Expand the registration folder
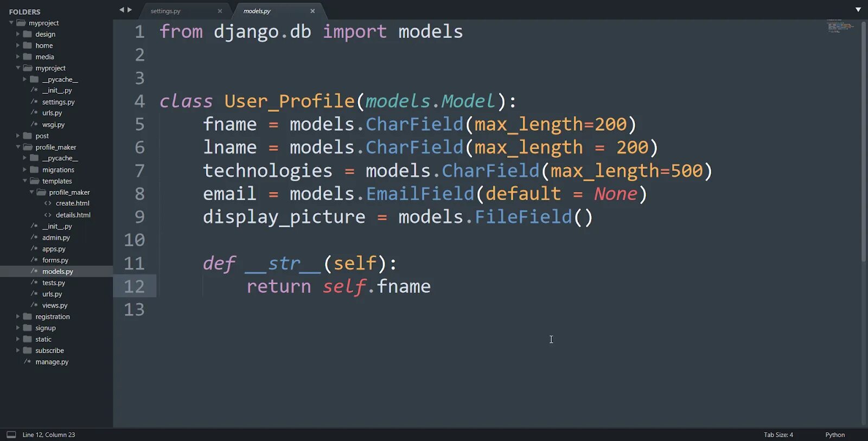Screen dimensions: 868x441 click(18, 316)
